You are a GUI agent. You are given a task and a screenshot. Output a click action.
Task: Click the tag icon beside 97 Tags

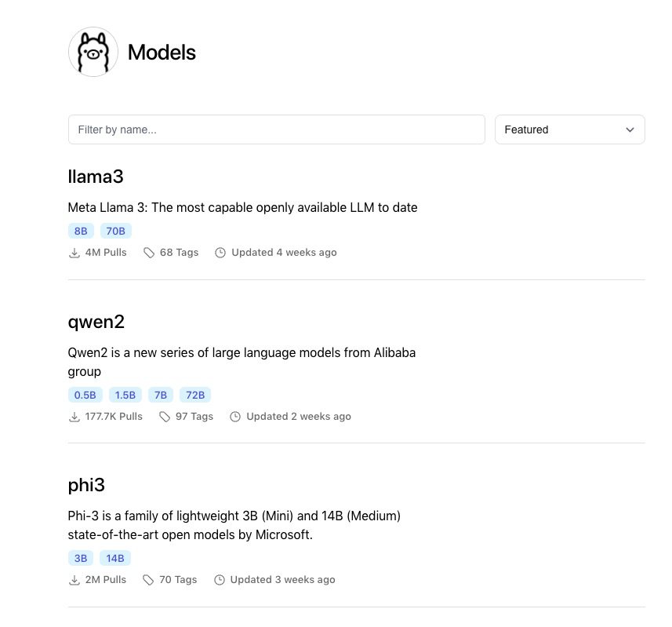tap(165, 417)
